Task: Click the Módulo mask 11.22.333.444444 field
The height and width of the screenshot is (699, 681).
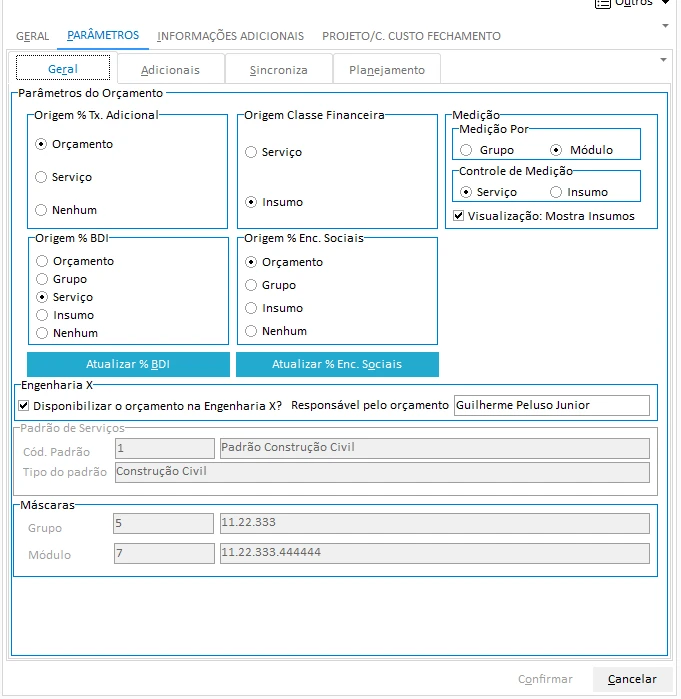Action: pos(435,554)
